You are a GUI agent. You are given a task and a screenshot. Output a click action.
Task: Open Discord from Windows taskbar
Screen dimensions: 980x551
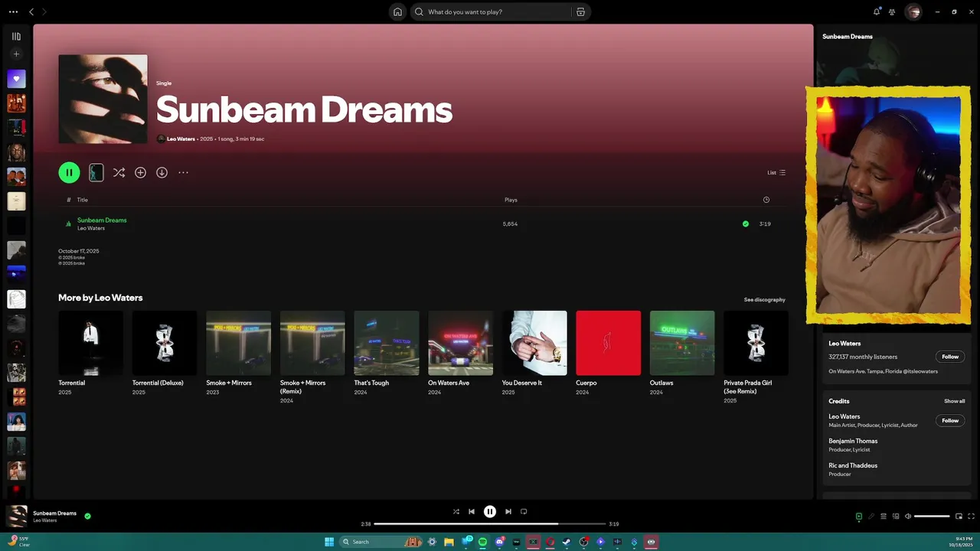click(x=500, y=542)
